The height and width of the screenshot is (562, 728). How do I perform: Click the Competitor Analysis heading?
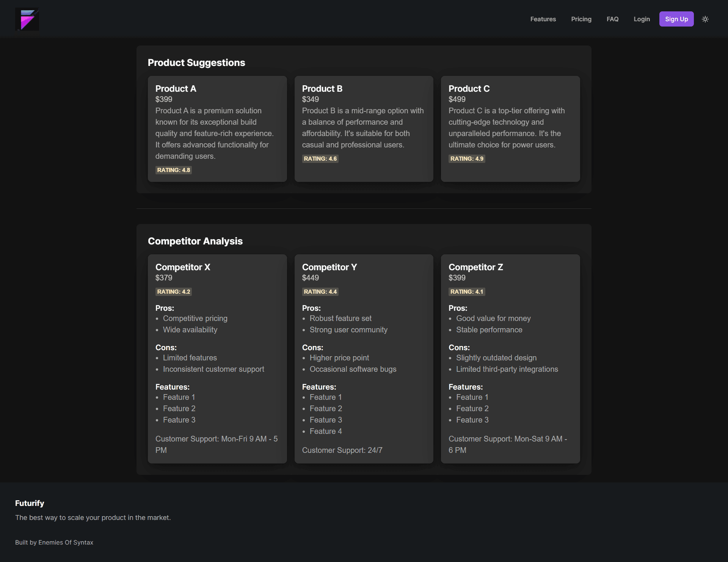pos(195,241)
